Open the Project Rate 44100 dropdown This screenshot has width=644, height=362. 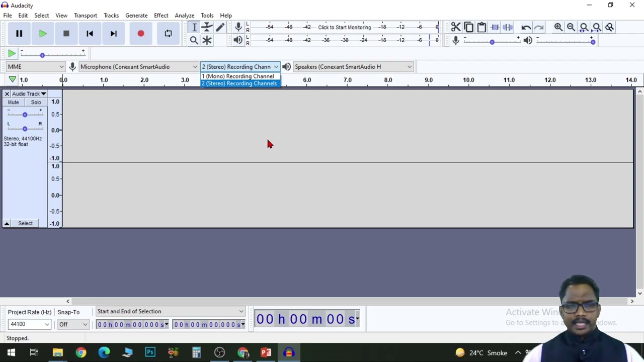click(x=29, y=324)
